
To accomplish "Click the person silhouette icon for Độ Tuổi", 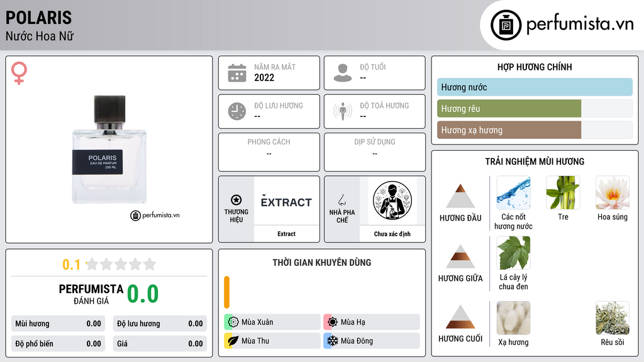I will click(343, 73).
